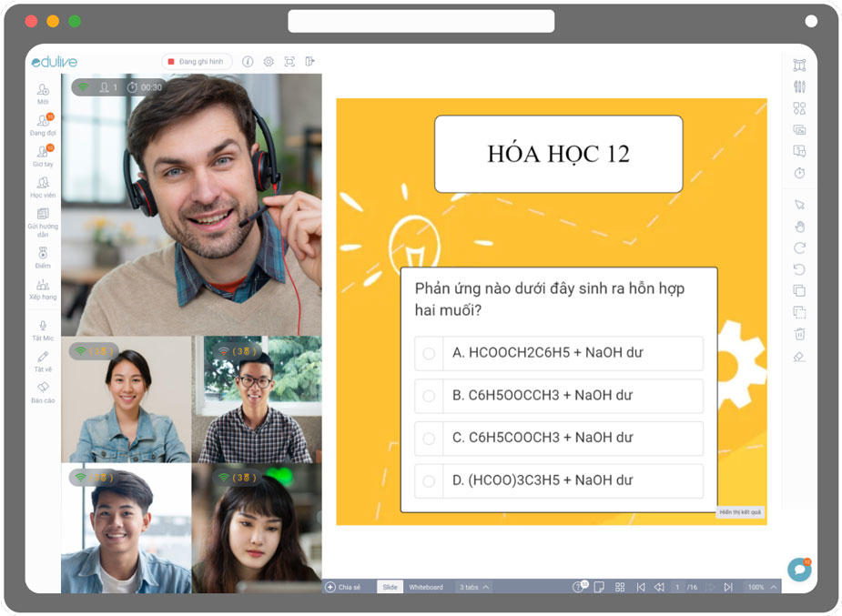Click Chia sẻ to share content
This screenshot has height=616, width=842.
click(346, 587)
